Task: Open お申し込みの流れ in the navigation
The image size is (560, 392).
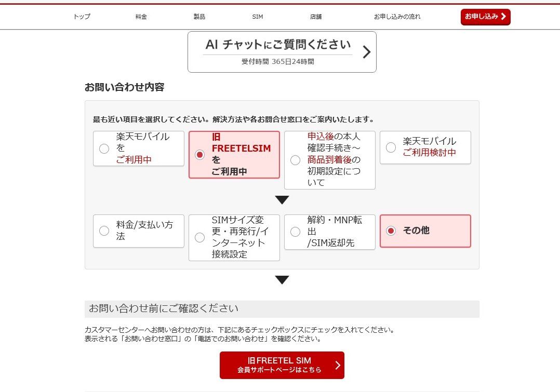Action: 397,17
